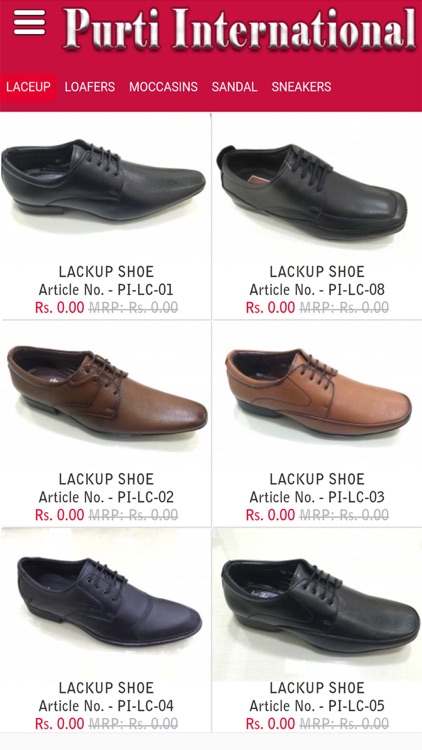Image resolution: width=422 pixels, height=750 pixels.
Task: Show the SNEAKERS category
Action: pyautogui.click(x=301, y=87)
